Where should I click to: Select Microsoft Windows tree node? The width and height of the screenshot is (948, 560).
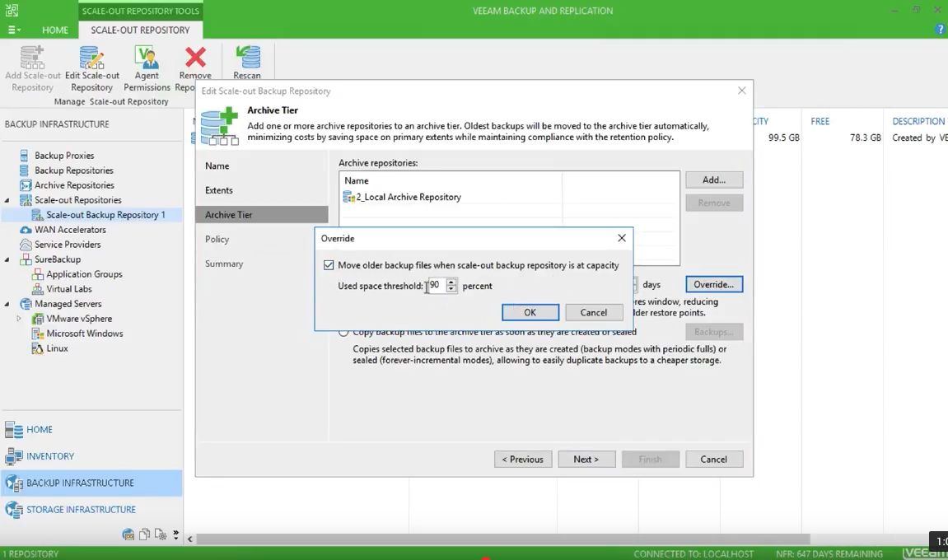click(84, 334)
